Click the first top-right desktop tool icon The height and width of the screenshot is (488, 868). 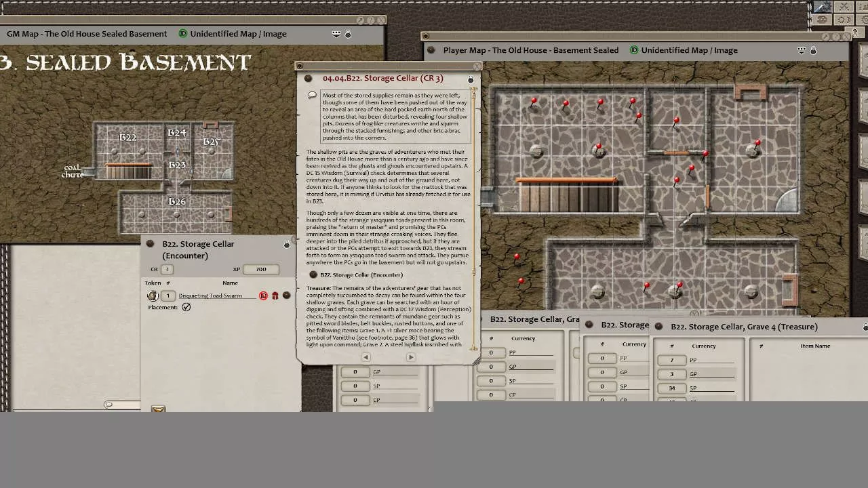tap(822, 7)
